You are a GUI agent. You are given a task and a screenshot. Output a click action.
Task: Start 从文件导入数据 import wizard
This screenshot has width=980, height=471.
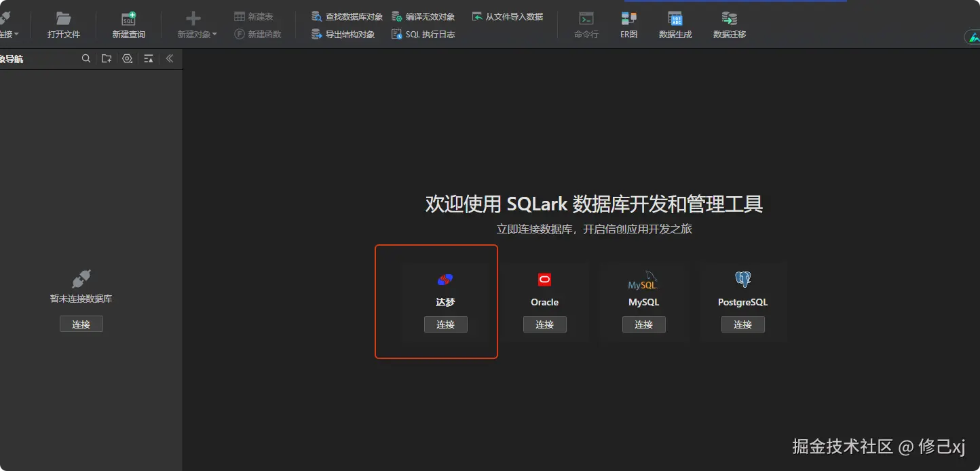coord(508,16)
